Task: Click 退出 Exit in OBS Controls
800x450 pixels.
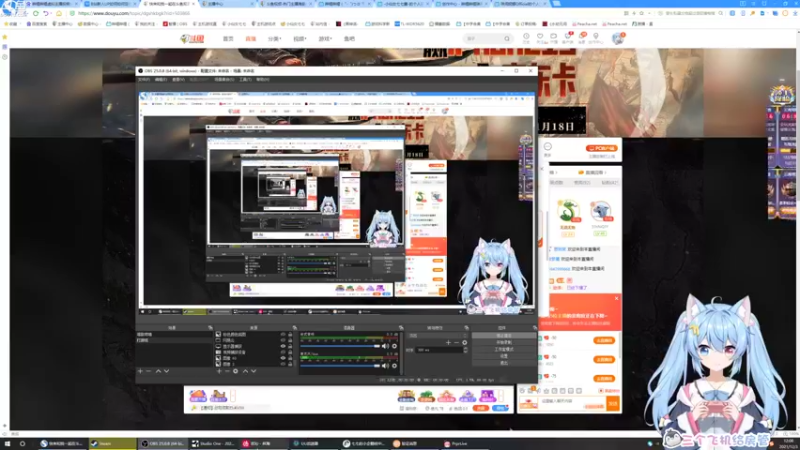Action: [x=504, y=363]
